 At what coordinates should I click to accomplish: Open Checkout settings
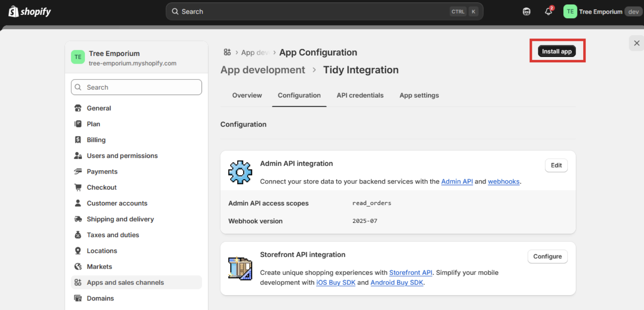(x=137, y=187)
